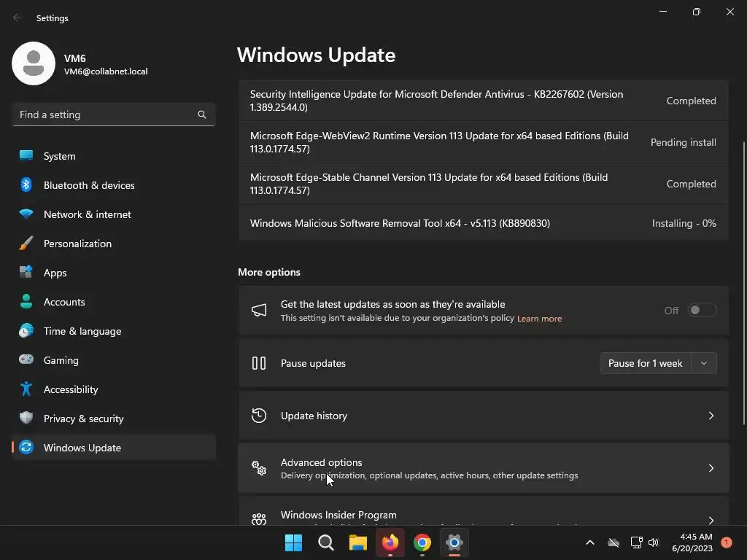This screenshot has width=747, height=560.
Task: Select Time & language
Action: [x=114, y=330]
